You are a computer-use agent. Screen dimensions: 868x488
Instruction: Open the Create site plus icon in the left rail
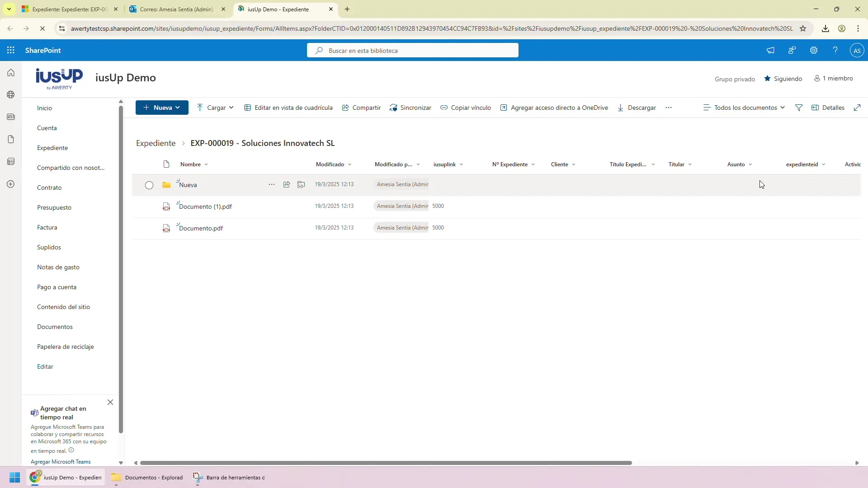(x=11, y=184)
